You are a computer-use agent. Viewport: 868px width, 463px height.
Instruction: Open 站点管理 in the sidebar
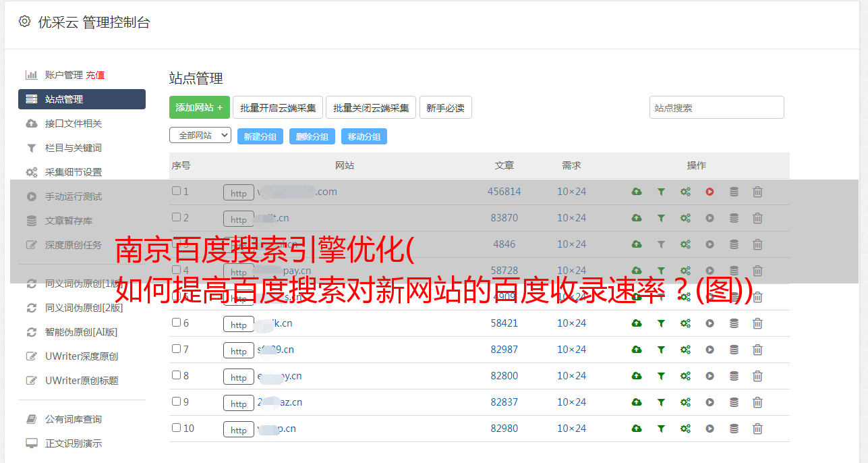tap(82, 99)
